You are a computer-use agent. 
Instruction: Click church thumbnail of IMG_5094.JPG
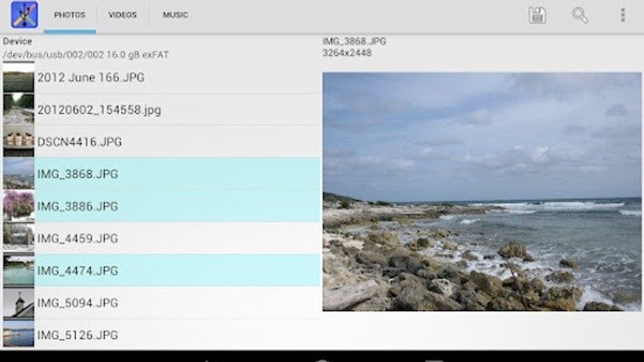click(18, 302)
